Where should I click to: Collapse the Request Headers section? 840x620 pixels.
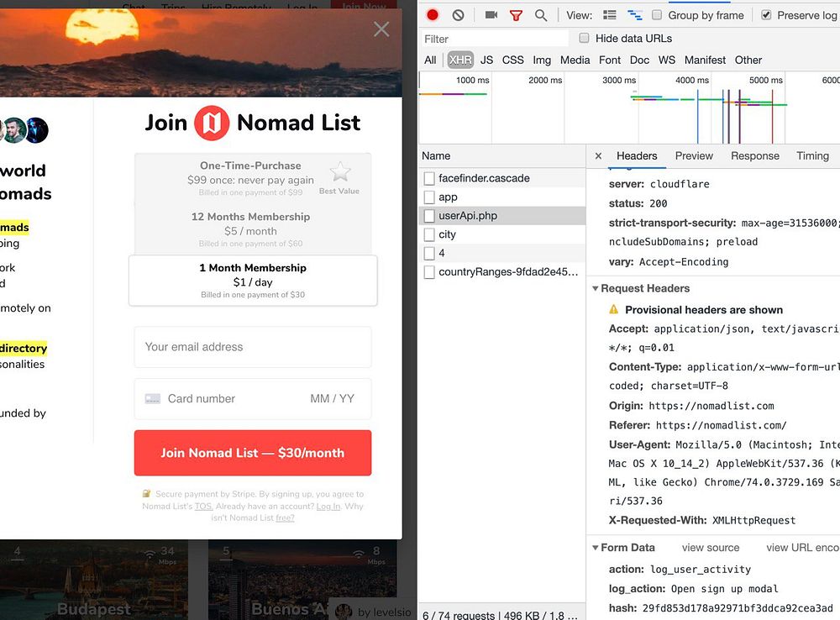pos(596,288)
